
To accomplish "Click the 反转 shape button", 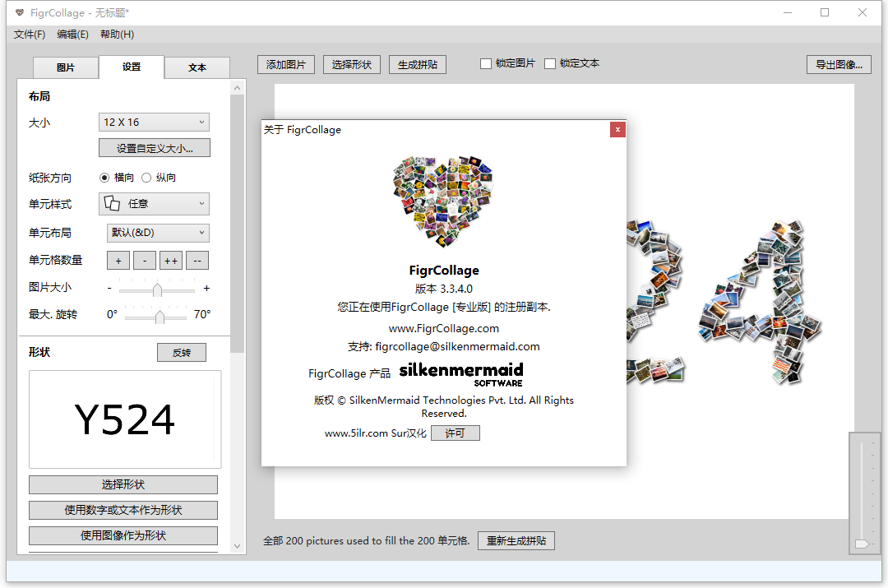I will [x=182, y=352].
